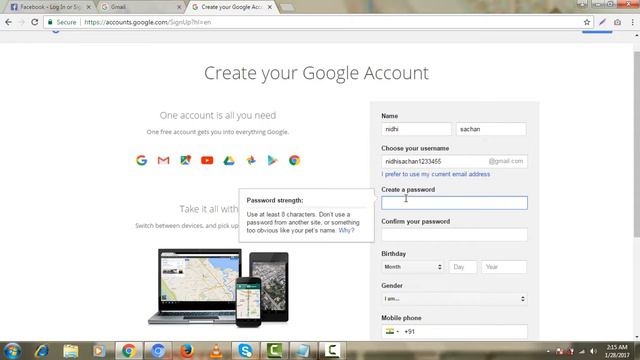Click 'I prefer to use my current email address'
Image resolution: width=640 pixels, height=360 pixels.
[436, 174]
